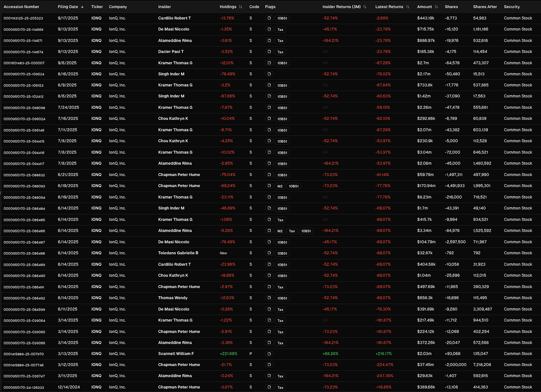Open filing document icon in Cardillo 9/17/2025 row
The image size is (541, 392).
269,18
